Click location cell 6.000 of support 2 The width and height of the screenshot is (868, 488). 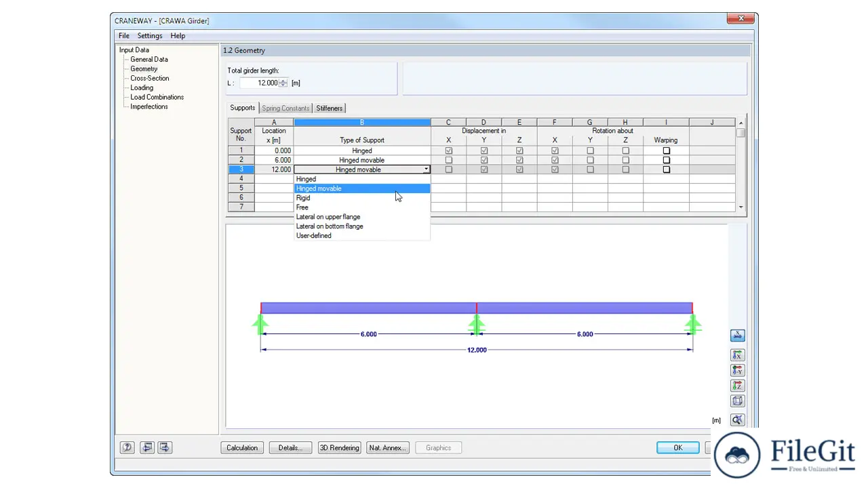[274, 160]
